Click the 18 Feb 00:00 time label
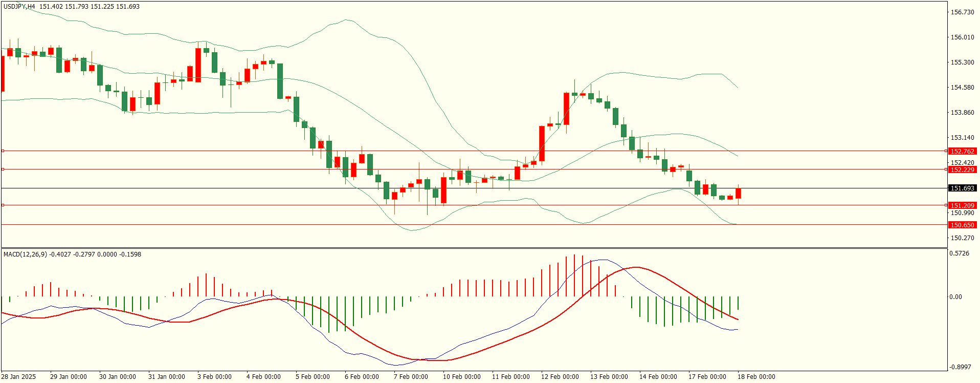The image size is (980, 383). pyautogui.click(x=756, y=377)
